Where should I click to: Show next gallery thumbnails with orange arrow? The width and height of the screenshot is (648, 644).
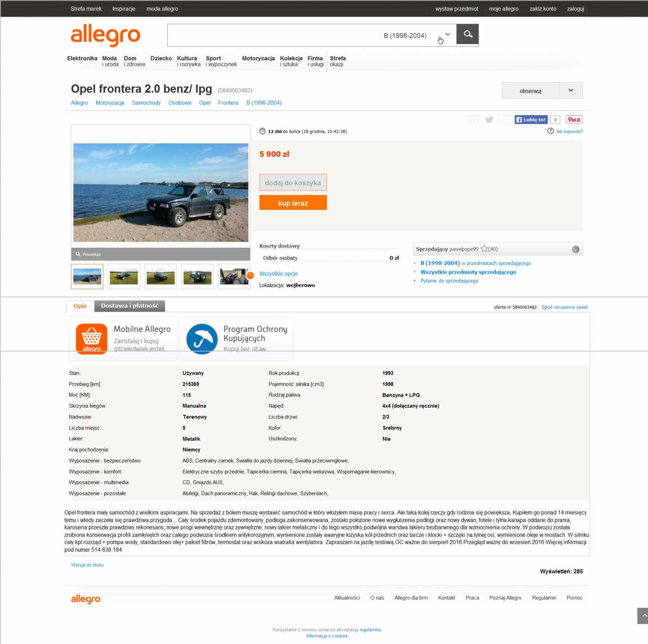click(x=250, y=275)
